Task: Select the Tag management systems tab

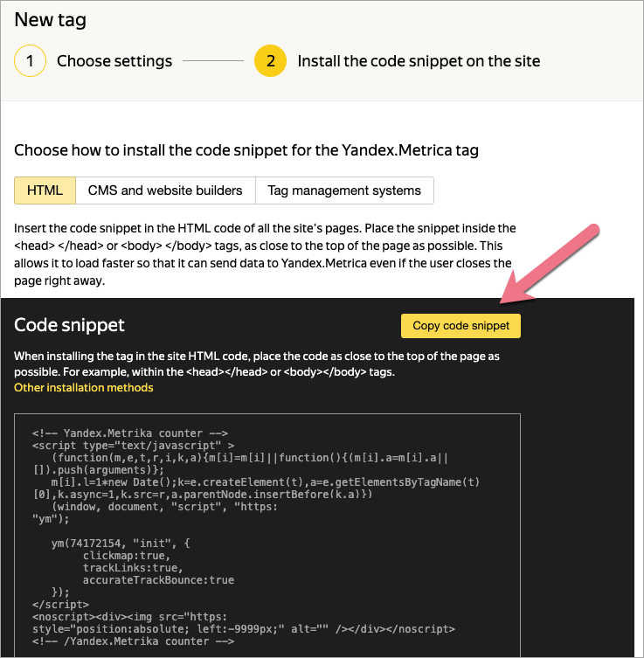Action: 344,190
